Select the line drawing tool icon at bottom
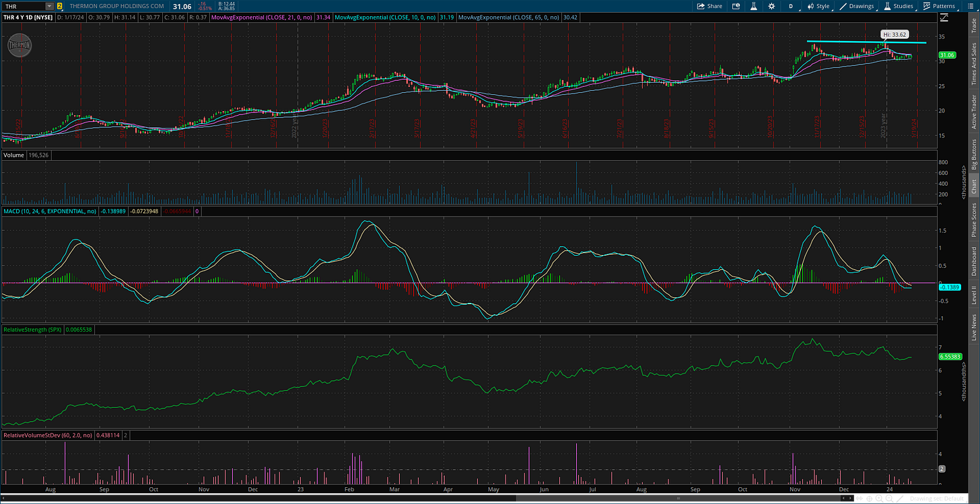The height and width of the screenshot is (504, 980). click(900, 498)
